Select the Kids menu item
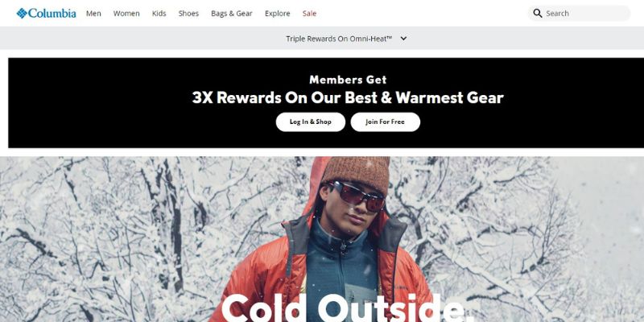The height and width of the screenshot is (322, 644). [x=159, y=13]
